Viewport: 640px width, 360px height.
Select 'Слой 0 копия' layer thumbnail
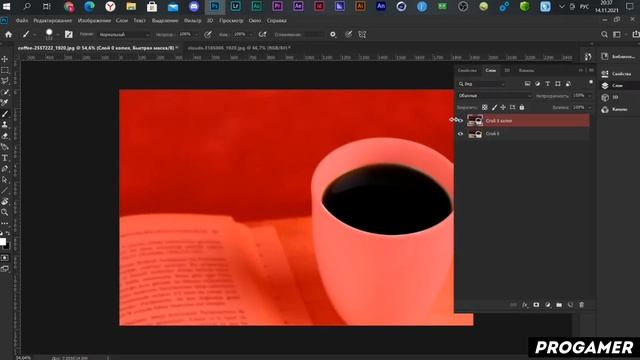click(475, 120)
